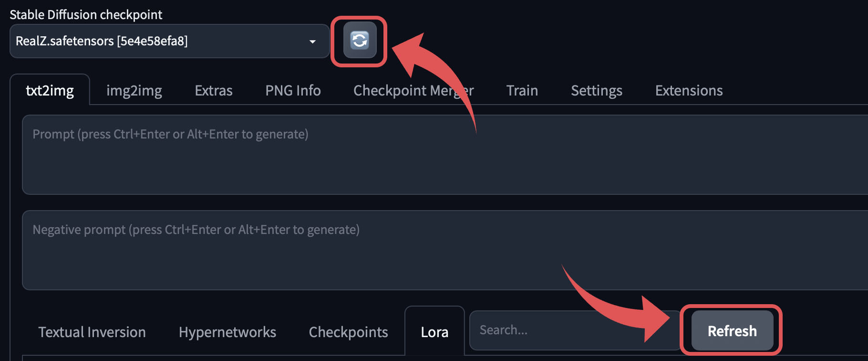
Task: Click the checkpoint dropdown arrow
Action: point(312,42)
